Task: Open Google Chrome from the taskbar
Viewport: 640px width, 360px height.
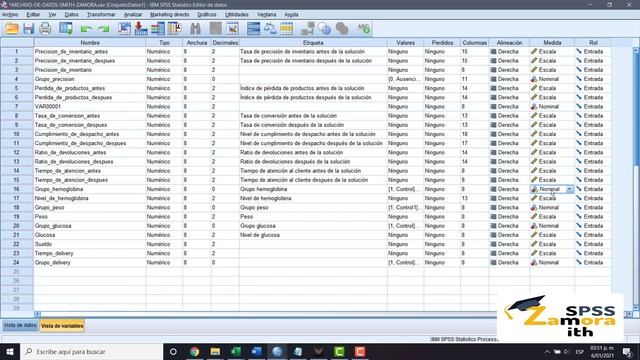Action: [194, 351]
